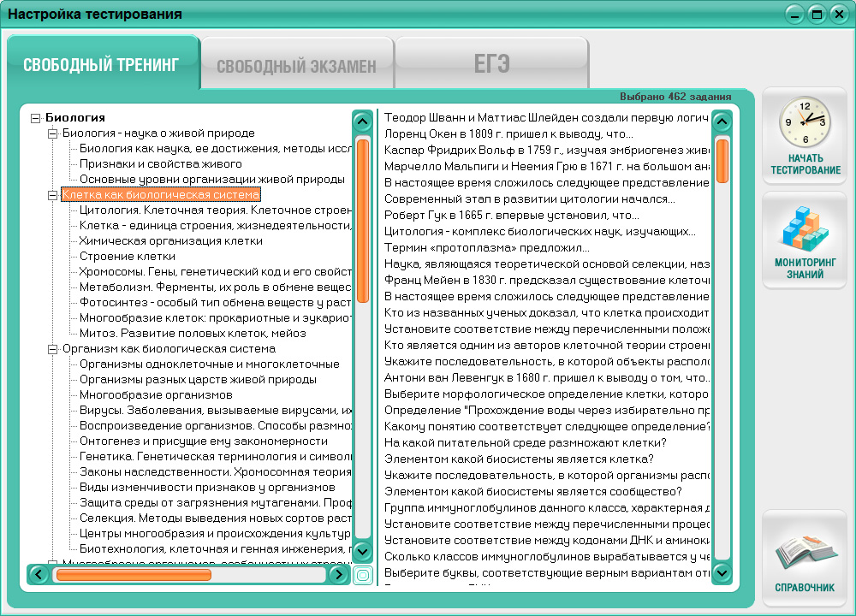Click question list scroll up arrow
This screenshot has width=856, height=616.
pyautogui.click(x=722, y=121)
